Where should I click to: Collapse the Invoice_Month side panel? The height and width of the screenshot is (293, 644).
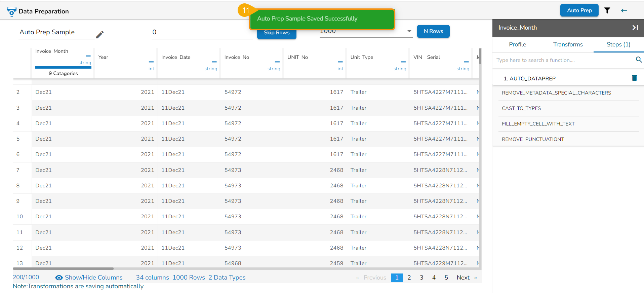(x=635, y=28)
